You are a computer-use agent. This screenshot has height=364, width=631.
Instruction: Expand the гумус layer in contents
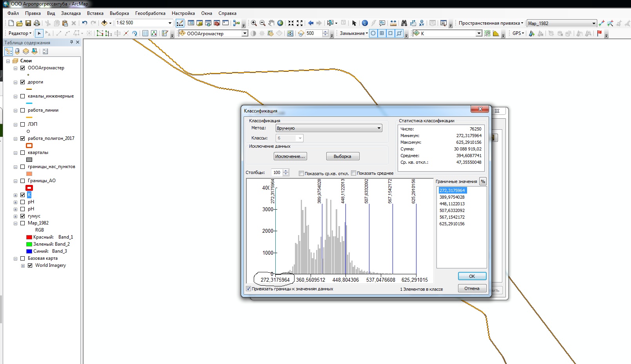tap(16, 216)
